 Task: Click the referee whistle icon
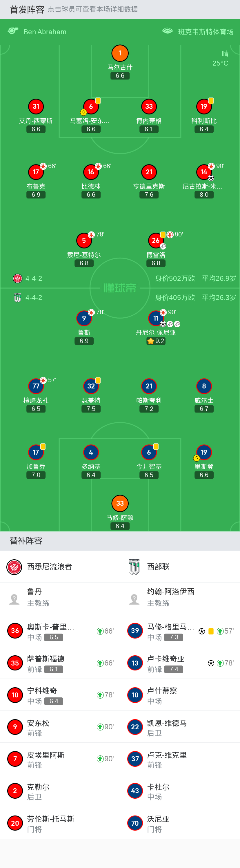point(13,31)
